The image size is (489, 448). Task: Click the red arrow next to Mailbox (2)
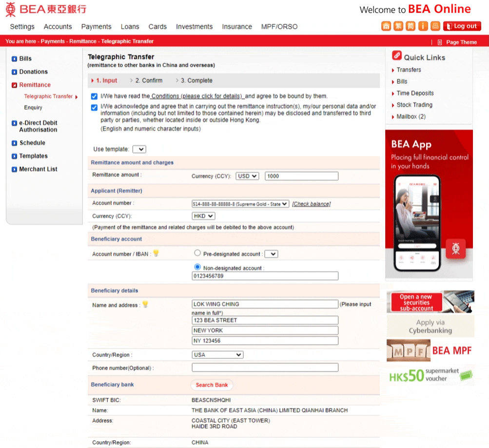393,117
